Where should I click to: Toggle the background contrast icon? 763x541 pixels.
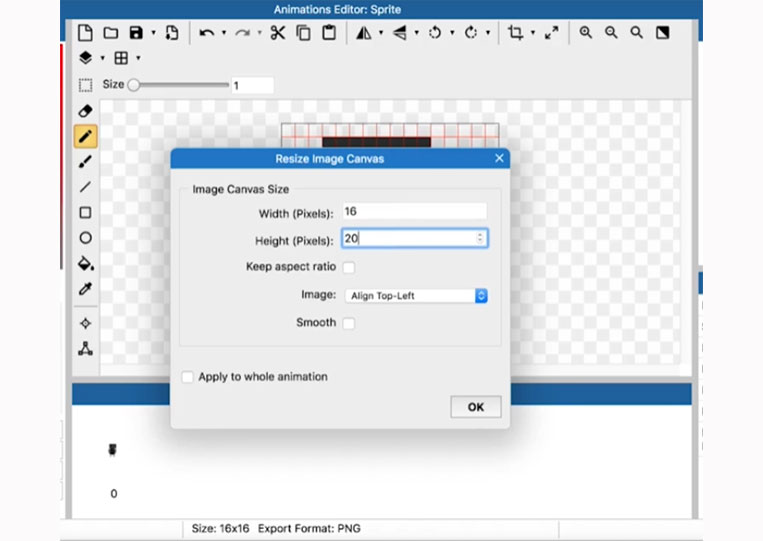coord(663,33)
